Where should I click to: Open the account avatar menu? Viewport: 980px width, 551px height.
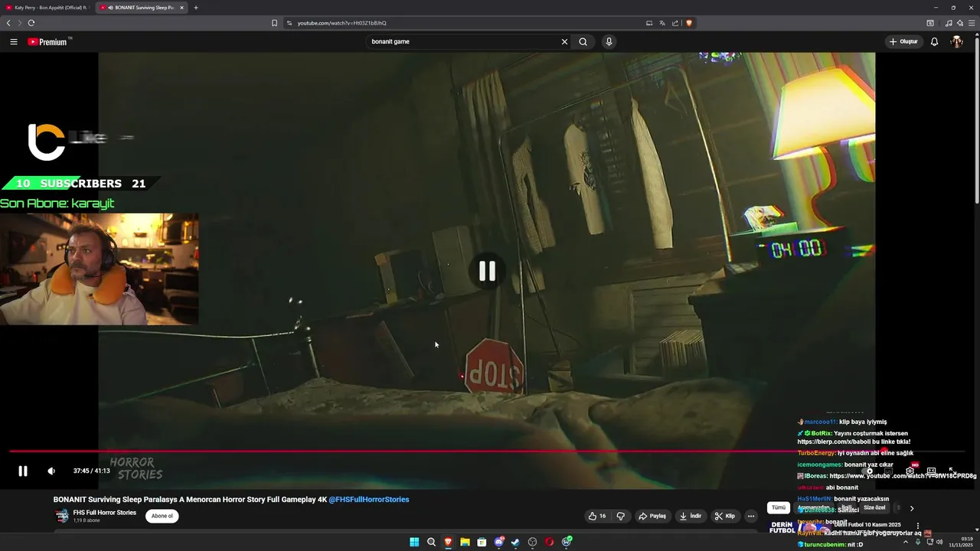coord(956,41)
